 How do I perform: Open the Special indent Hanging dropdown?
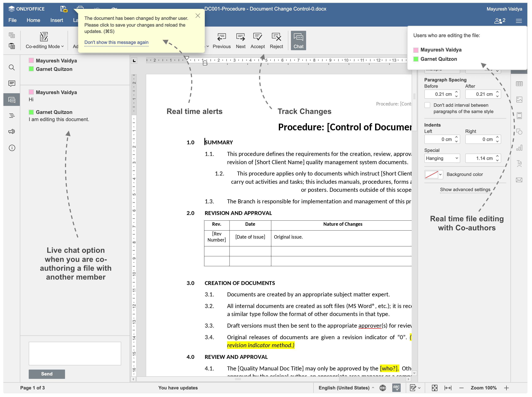click(442, 158)
